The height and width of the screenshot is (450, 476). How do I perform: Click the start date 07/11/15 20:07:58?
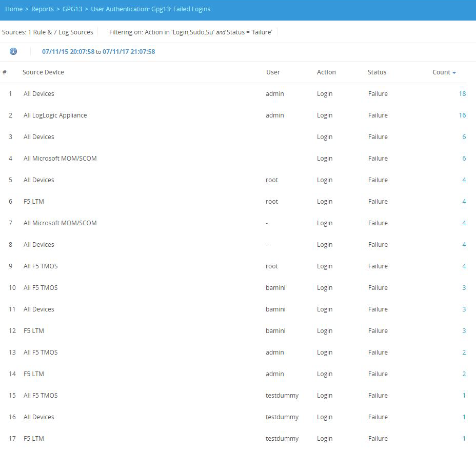click(68, 52)
